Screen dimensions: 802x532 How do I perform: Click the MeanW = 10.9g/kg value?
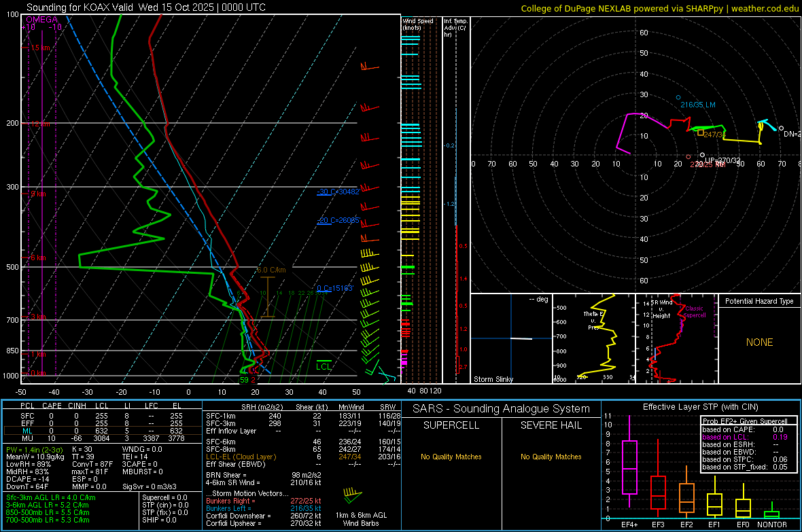(35, 457)
